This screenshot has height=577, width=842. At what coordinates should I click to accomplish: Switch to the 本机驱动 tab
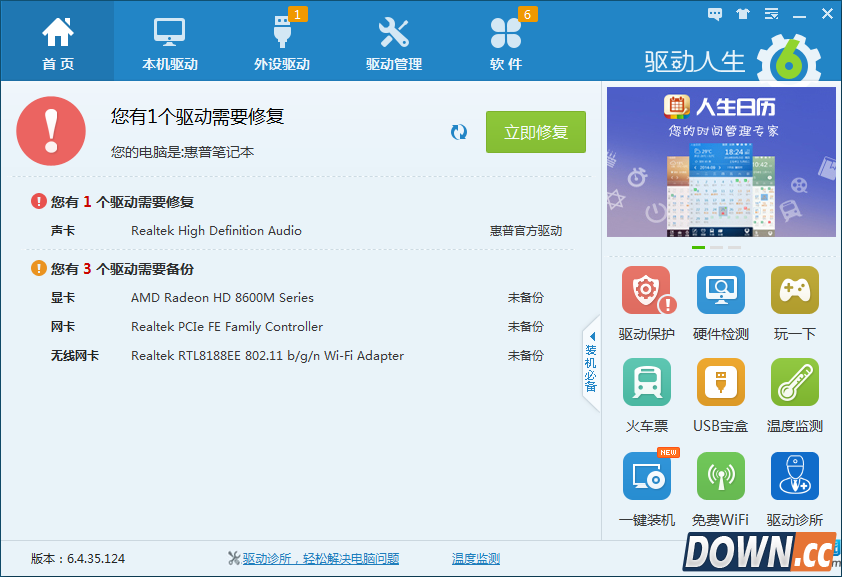coord(170,42)
